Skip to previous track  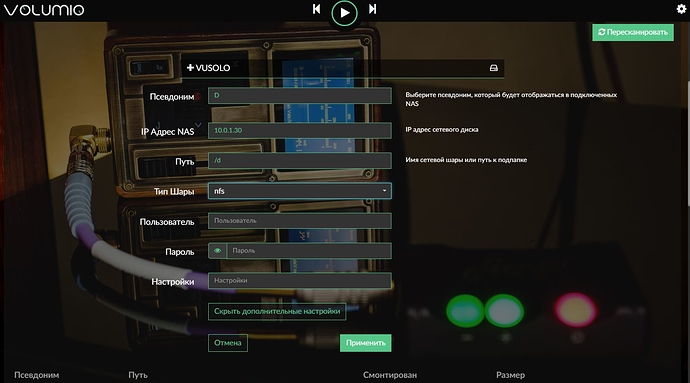coord(316,9)
